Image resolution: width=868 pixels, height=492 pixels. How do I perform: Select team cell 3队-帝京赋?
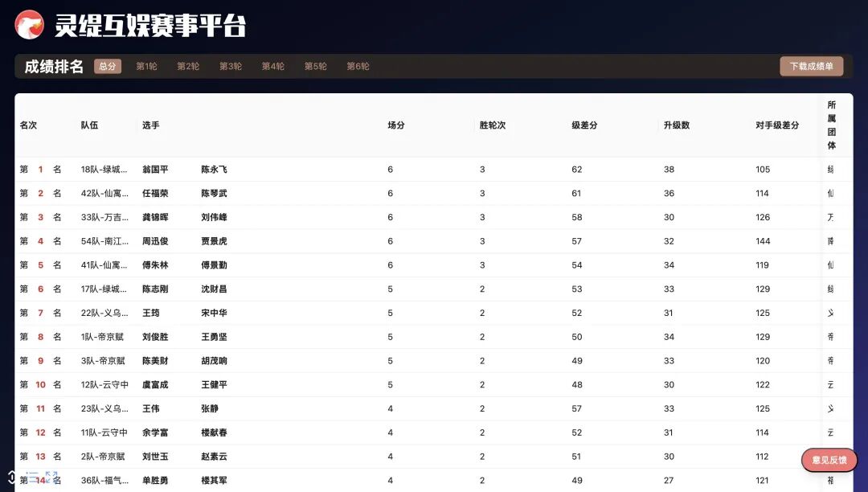click(x=103, y=361)
